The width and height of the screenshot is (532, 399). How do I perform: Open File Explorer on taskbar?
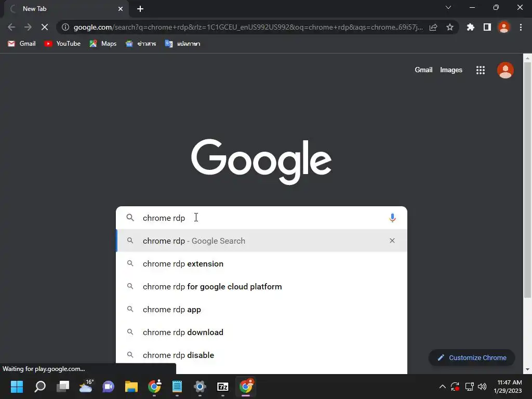click(x=131, y=387)
